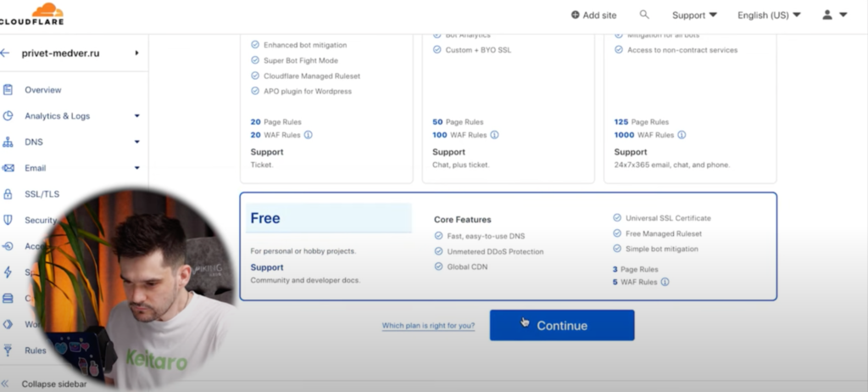
Task: Click '24x7x365 email, chat, and phone.' text
Action: click(x=672, y=165)
